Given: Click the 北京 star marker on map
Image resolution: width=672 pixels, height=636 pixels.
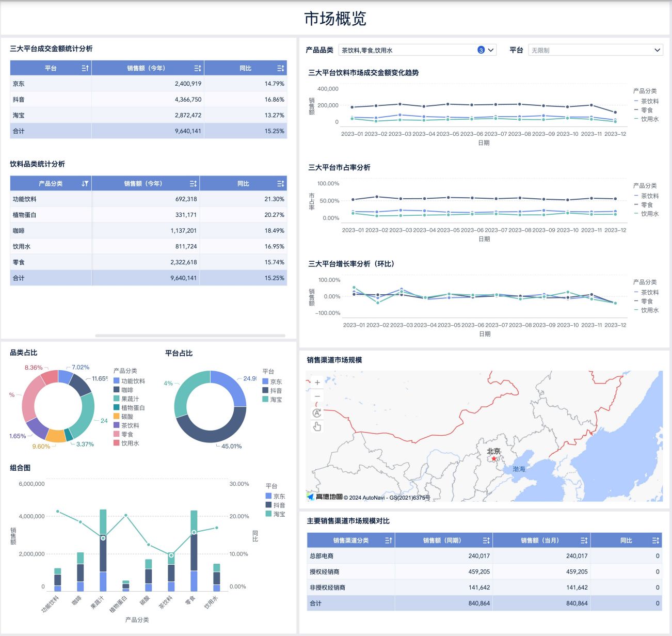Looking at the screenshot, I should coord(494,458).
